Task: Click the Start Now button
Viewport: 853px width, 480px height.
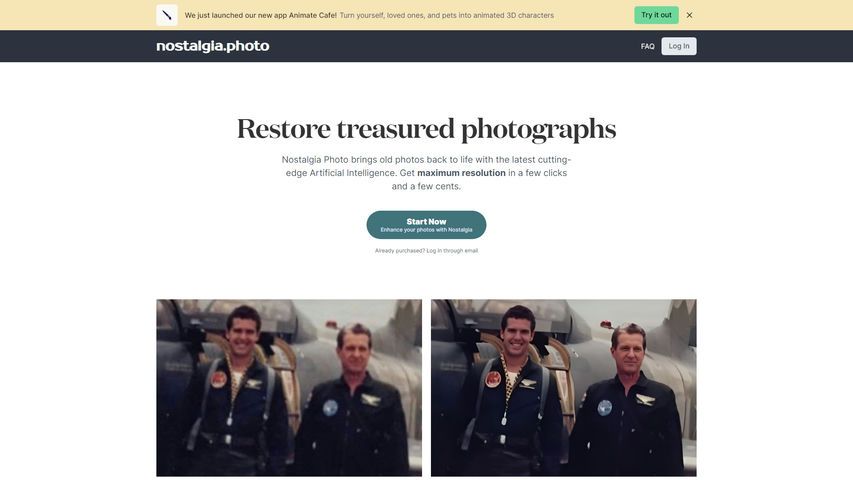Action: 426,225
